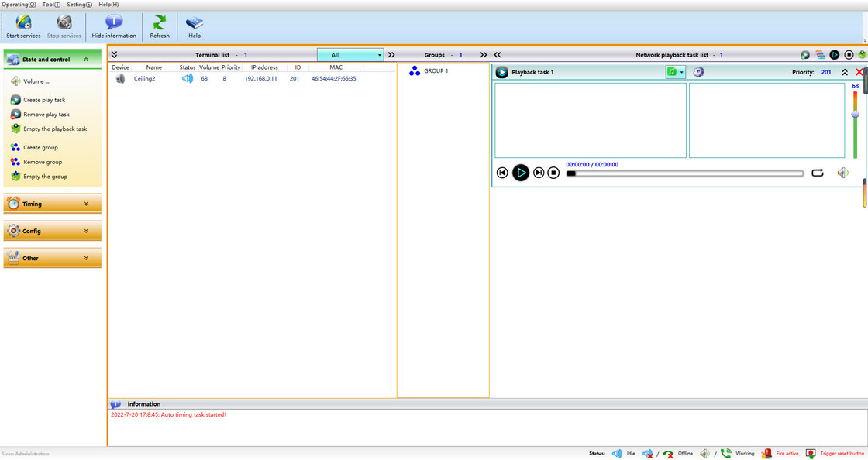868x460 pixels.
Task: Adjust the Playback task 1 volume slider
Action: pyautogui.click(x=854, y=115)
